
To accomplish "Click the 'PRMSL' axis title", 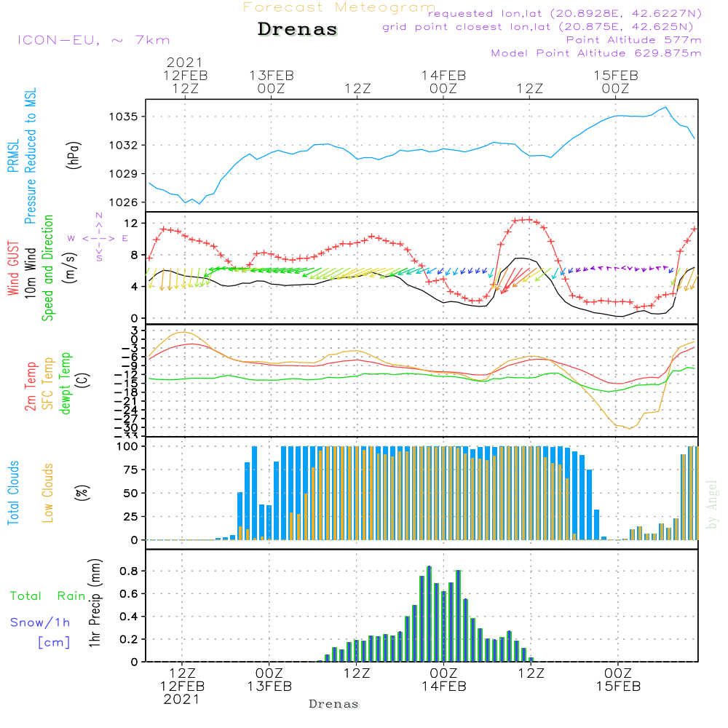I will tap(13, 156).
